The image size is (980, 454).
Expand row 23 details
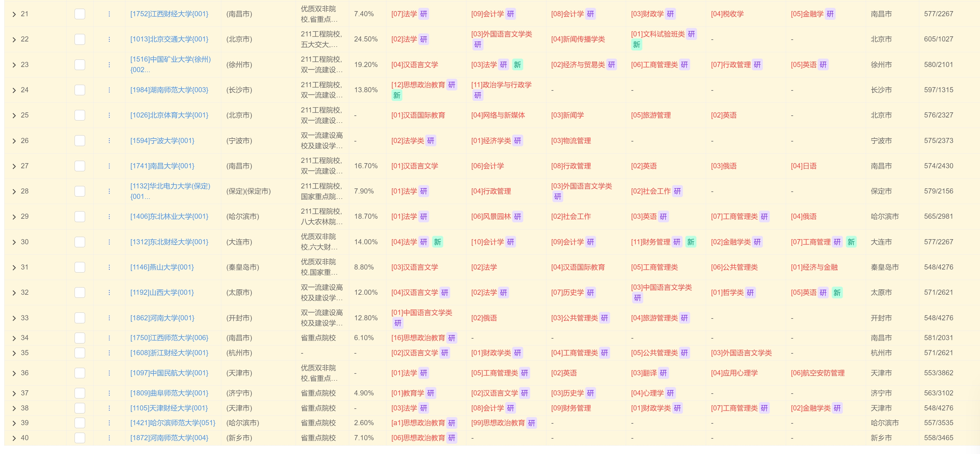coord(14,65)
